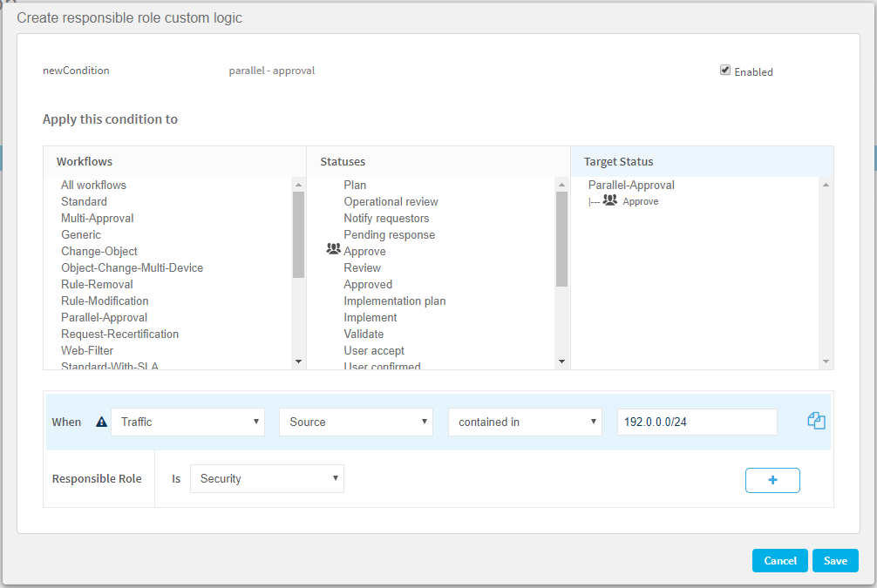This screenshot has height=588, width=877.
Task: Select Parallel-Approval node in Target Status
Action: tap(631, 185)
